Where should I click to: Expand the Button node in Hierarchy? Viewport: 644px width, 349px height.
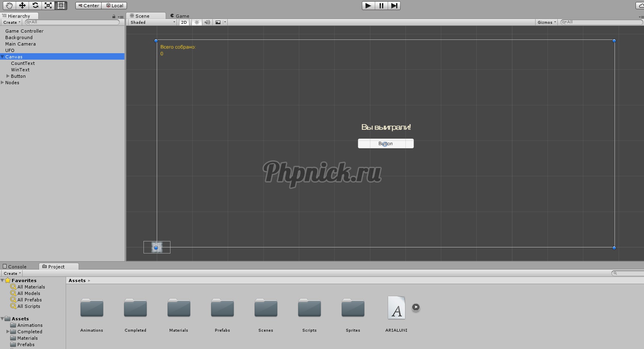[x=8, y=76]
